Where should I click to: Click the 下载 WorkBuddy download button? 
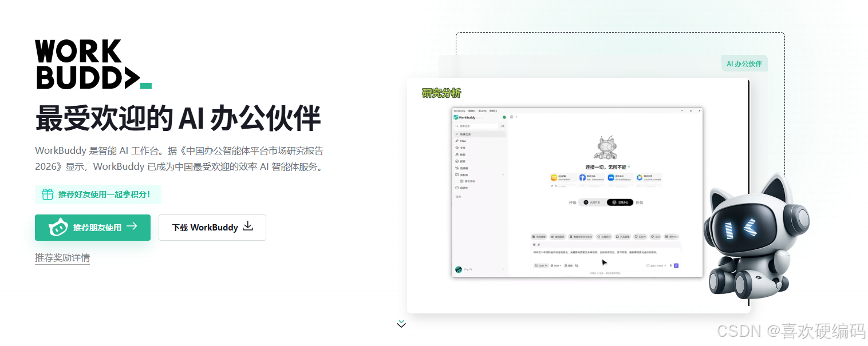point(212,228)
